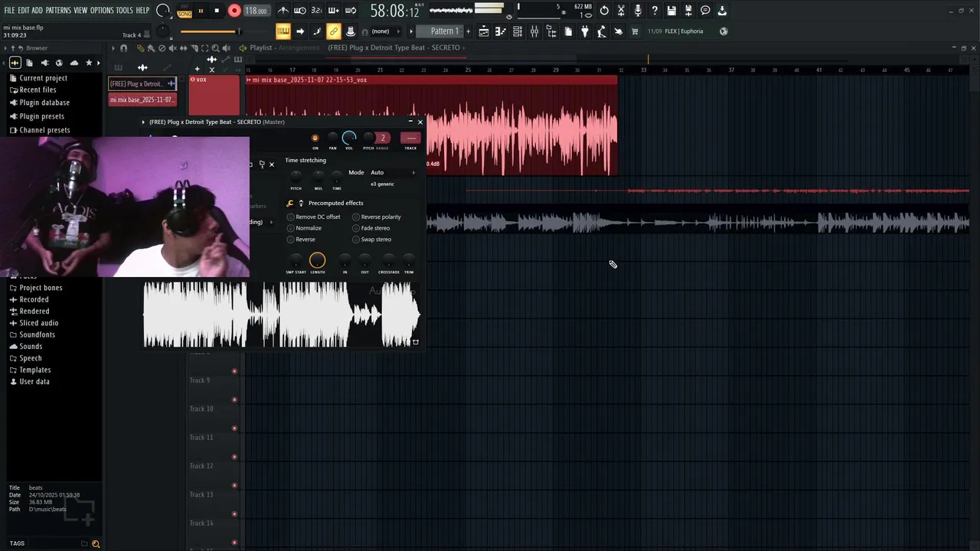The height and width of the screenshot is (551, 980).
Task: Start recording with the red record button
Action: [234, 11]
